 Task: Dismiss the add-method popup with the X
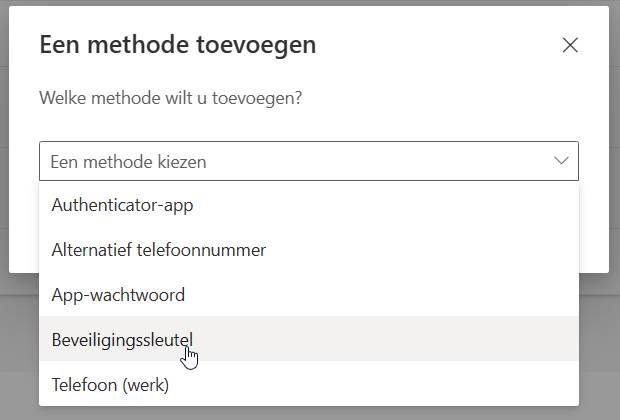[570, 45]
